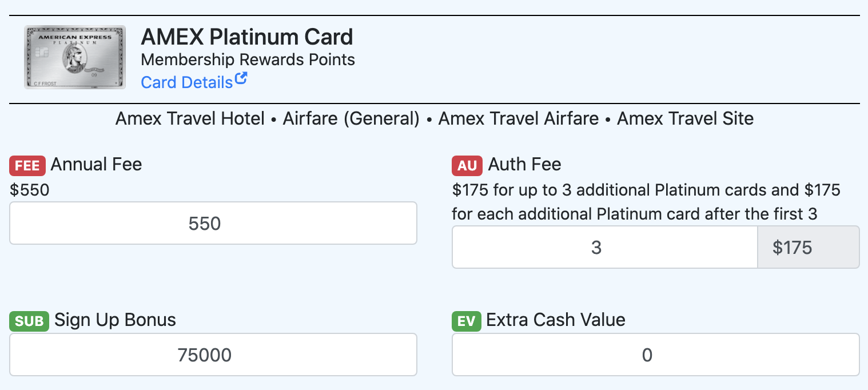Select the Airfare (General) category text

point(352,119)
